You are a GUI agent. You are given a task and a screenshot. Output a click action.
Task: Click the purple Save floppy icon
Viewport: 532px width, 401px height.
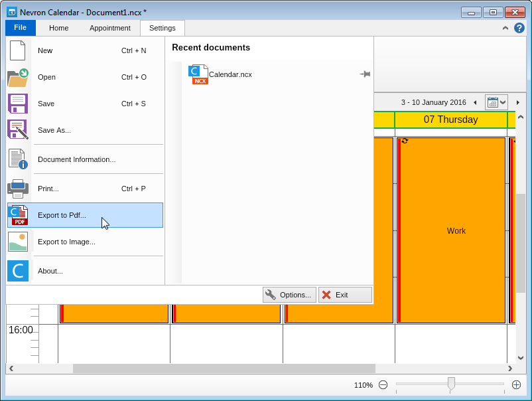[18, 104]
